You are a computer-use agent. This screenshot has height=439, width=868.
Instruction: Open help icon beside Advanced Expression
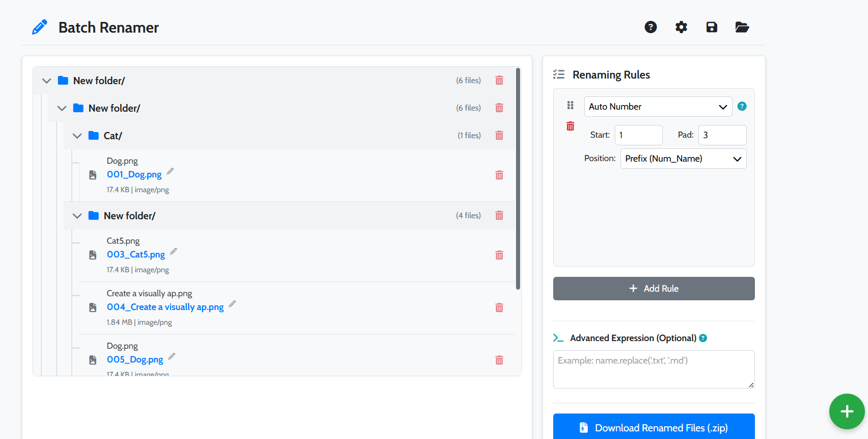703,338
